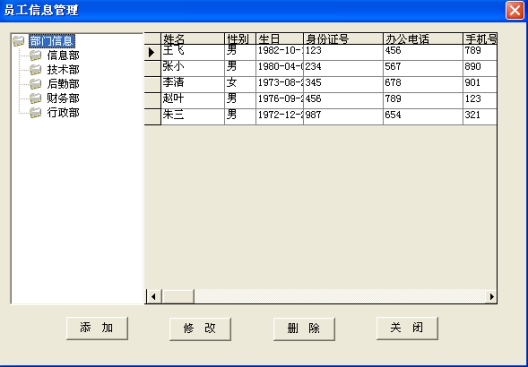Image resolution: width=528 pixels, height=367 pixels.
Task: Click the 财务部 folder icon
Action: coord(35,98)
